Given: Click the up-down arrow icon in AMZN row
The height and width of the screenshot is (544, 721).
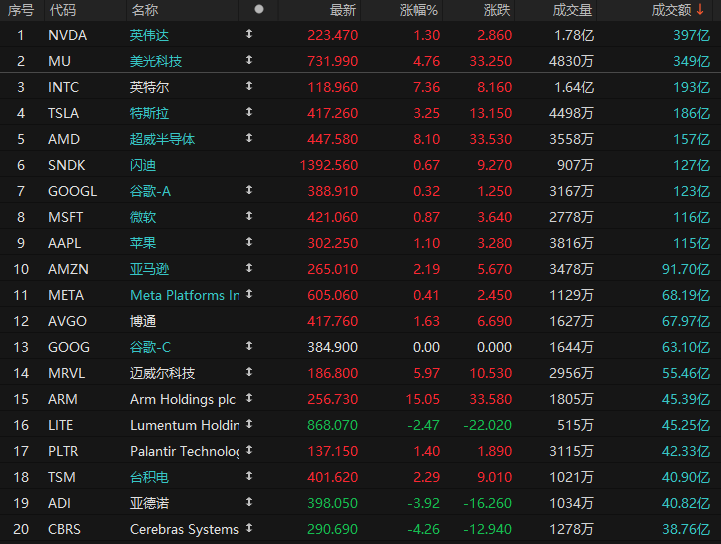Looking at the screenshot, I should click(x=249, y=268).
